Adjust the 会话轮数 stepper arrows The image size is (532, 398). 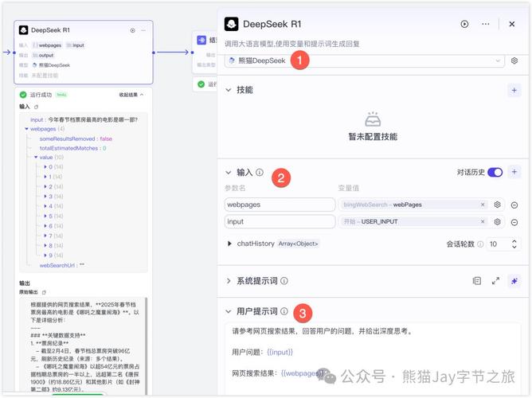point(514,244)
